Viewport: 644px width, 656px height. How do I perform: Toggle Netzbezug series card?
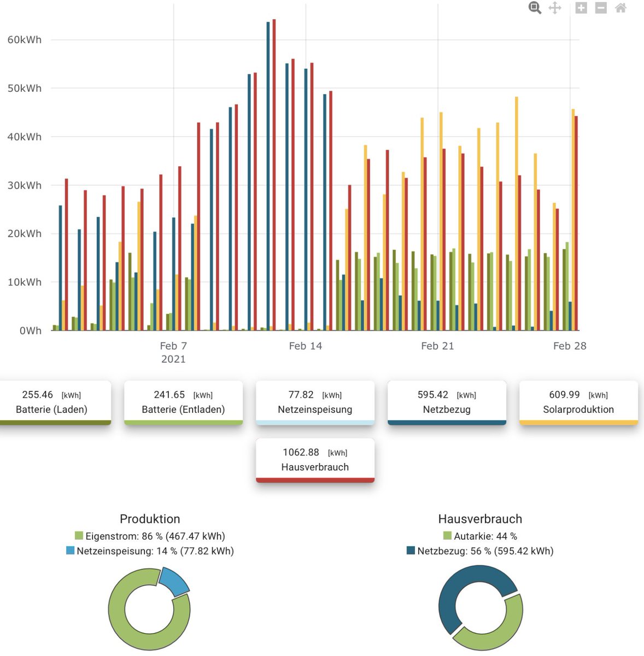447,402
